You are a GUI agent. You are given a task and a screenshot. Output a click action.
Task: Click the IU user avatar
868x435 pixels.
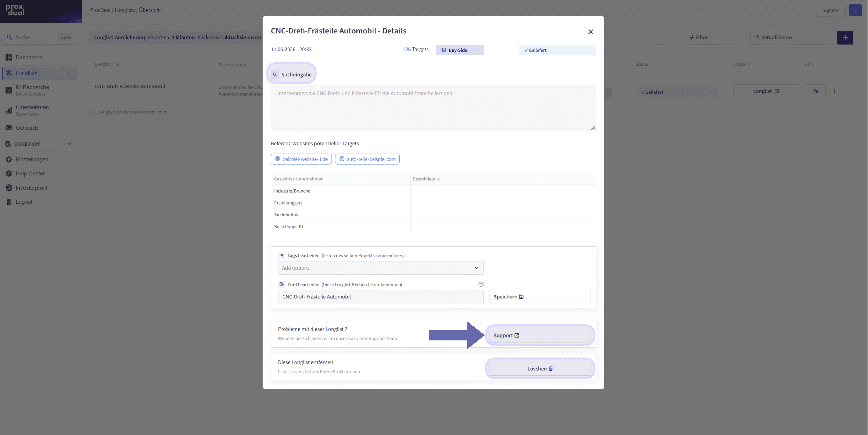[855, 10]
